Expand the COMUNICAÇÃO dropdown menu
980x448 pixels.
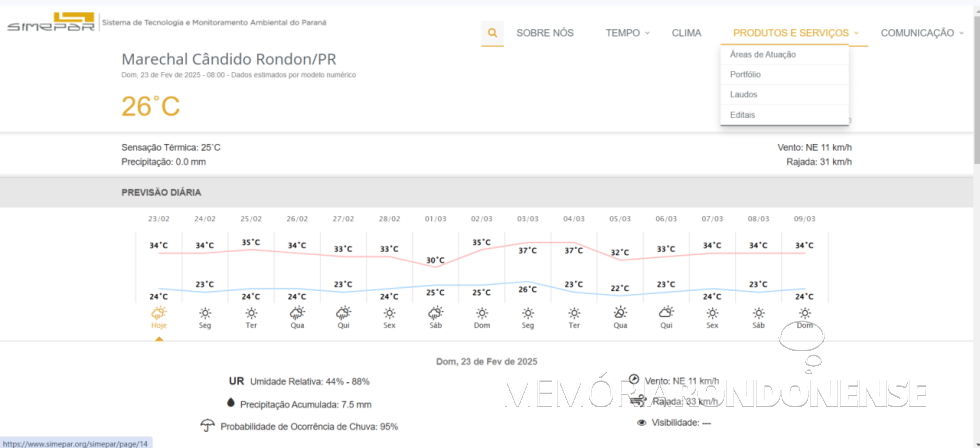pyautogui.click(x=922, y=33)
